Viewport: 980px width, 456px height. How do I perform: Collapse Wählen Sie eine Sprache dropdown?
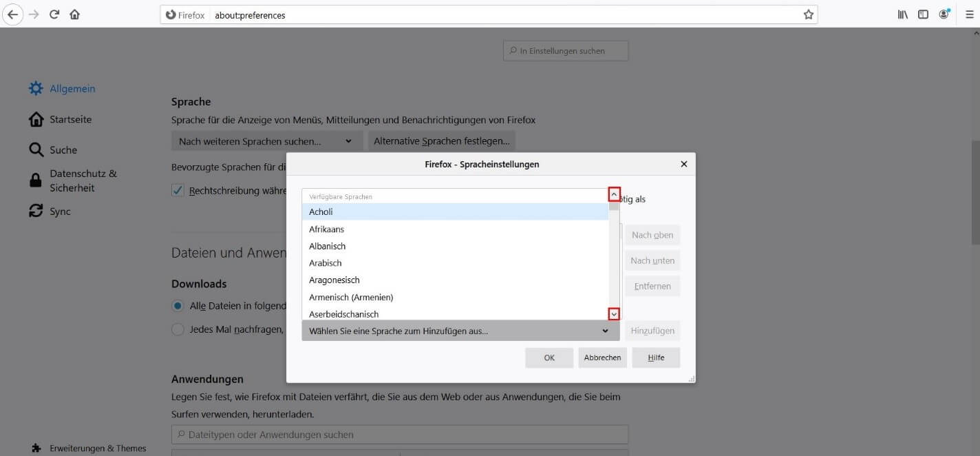coord(460,331)
